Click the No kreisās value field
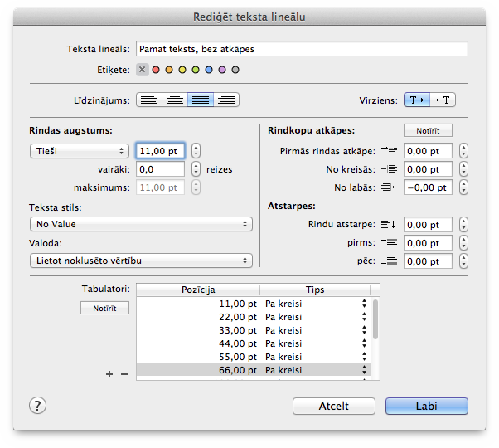 coord(428,169)
